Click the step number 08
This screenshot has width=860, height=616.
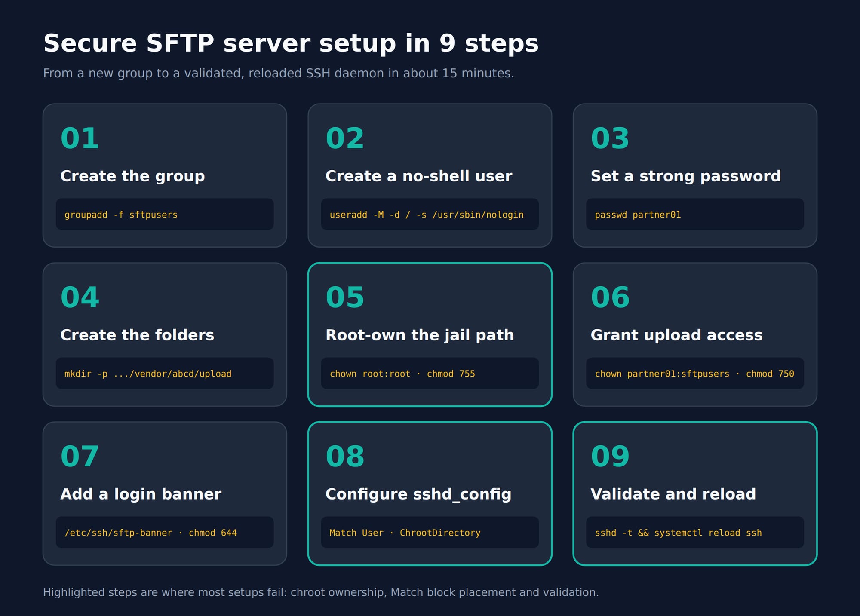345,457
